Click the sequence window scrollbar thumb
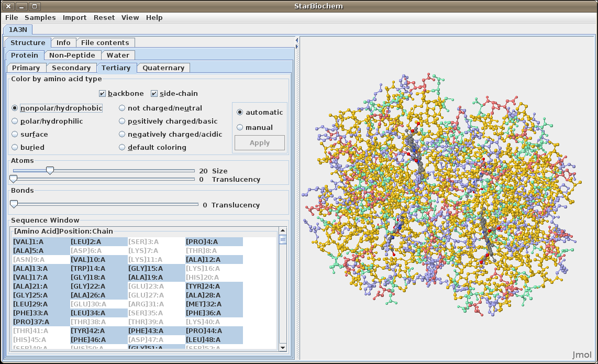Image resolution: width=598 pixels, height=364 pixels. (283, 239)
